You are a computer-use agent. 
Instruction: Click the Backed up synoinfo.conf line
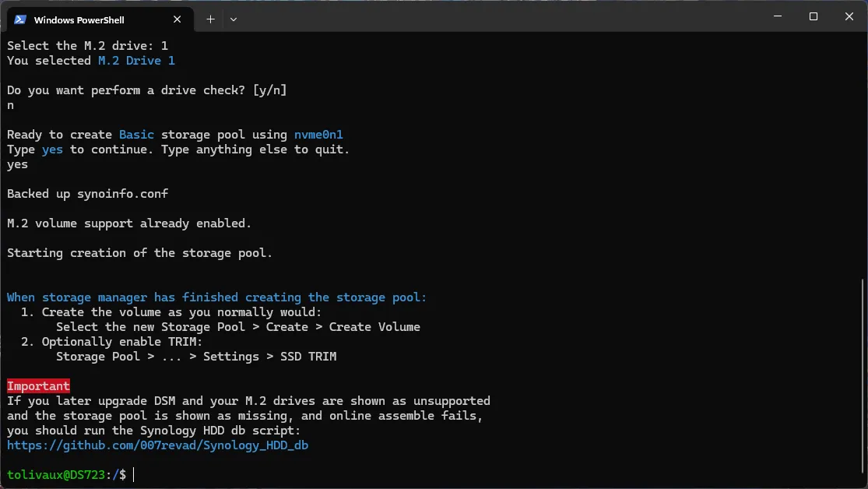[x=88, y=194]
